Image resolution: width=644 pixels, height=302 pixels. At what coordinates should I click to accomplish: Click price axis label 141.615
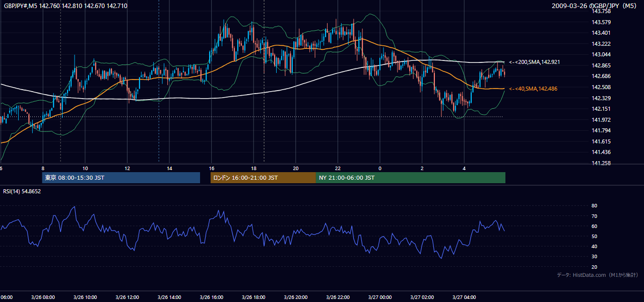[x=601, y=141]
